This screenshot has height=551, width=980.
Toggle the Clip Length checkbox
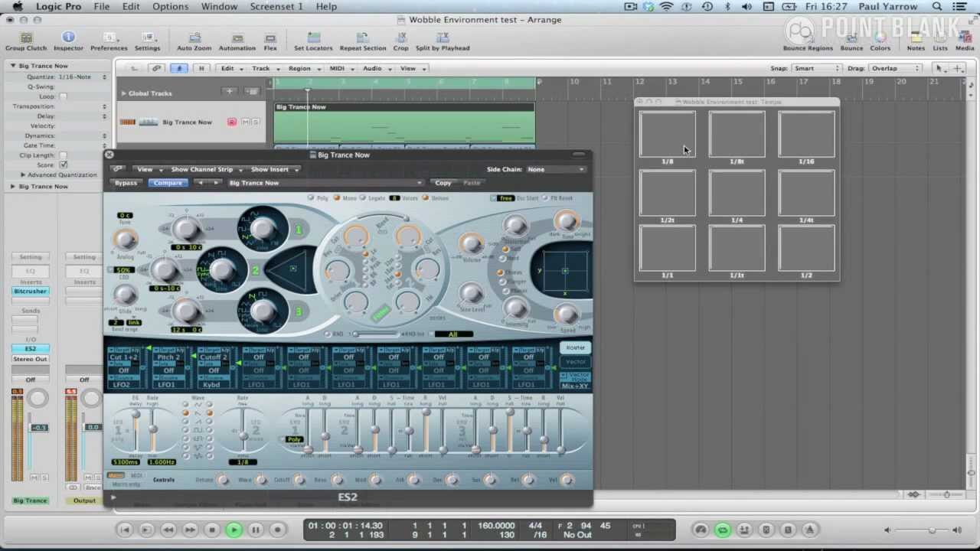pos(63,155)
